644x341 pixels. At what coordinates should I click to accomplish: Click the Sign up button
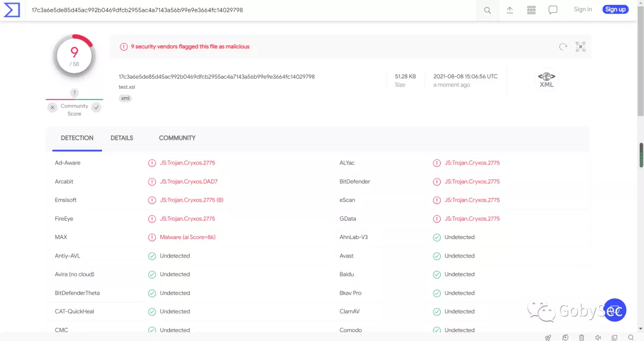point(615,9)
